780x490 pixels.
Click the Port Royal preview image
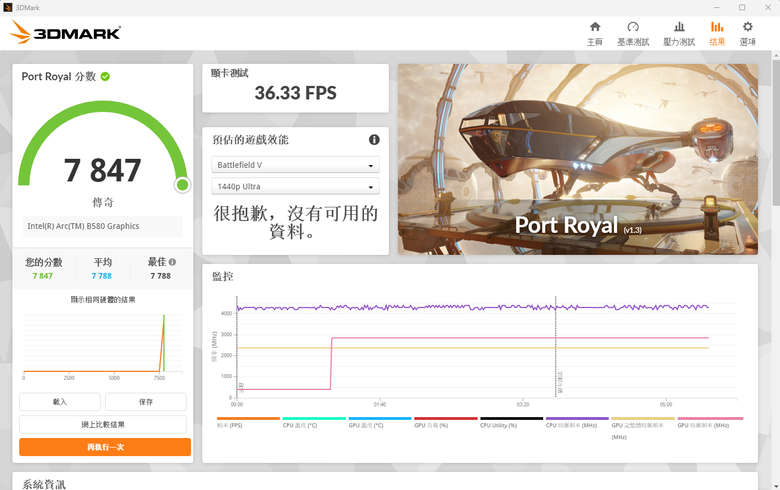pos(578,159)
